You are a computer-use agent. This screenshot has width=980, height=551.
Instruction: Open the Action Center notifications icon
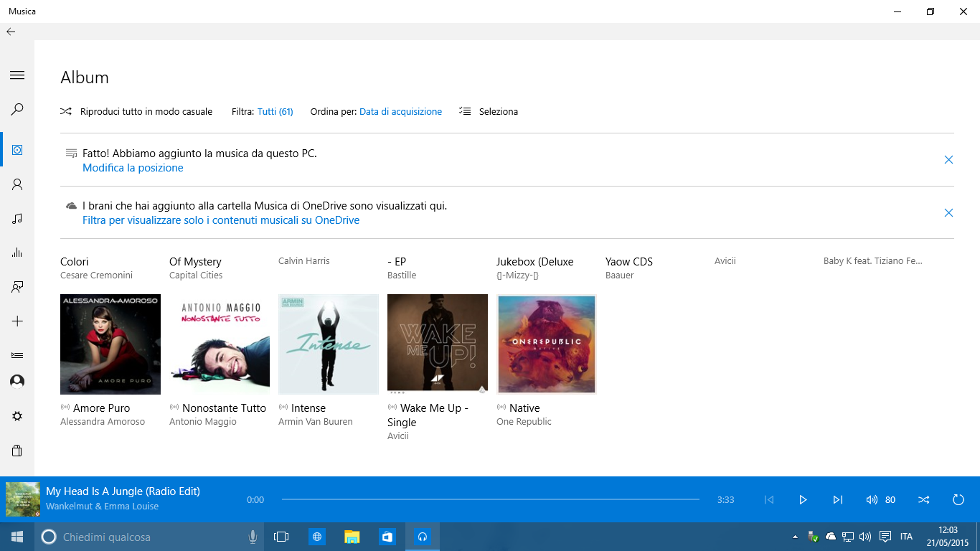(x=885, y=537)
